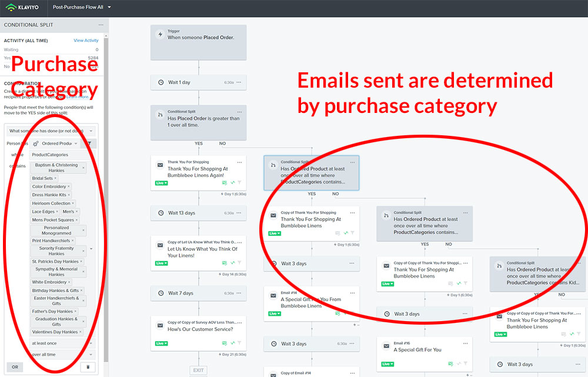The height and width of the screenshot is (377, 588).
Task: Open the View Activity link
Action: pos(86,41)
